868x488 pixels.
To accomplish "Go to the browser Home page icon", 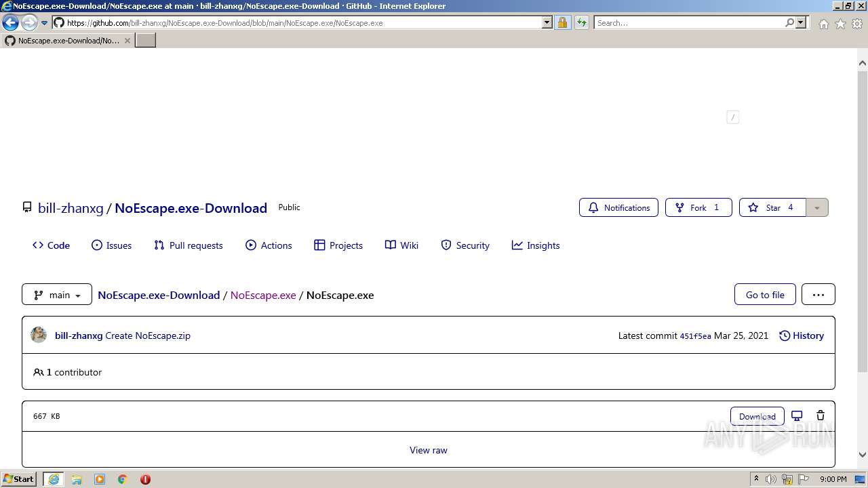I will 823,24.
